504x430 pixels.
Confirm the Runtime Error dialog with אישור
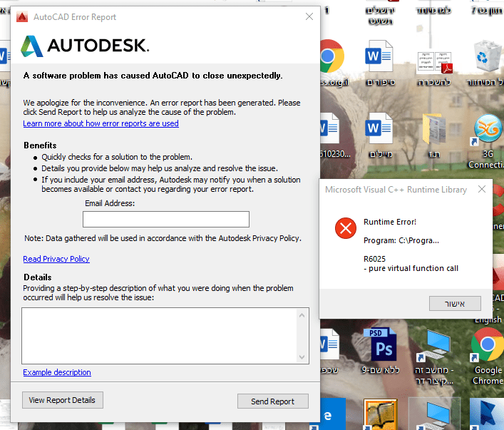click(455, 303)
